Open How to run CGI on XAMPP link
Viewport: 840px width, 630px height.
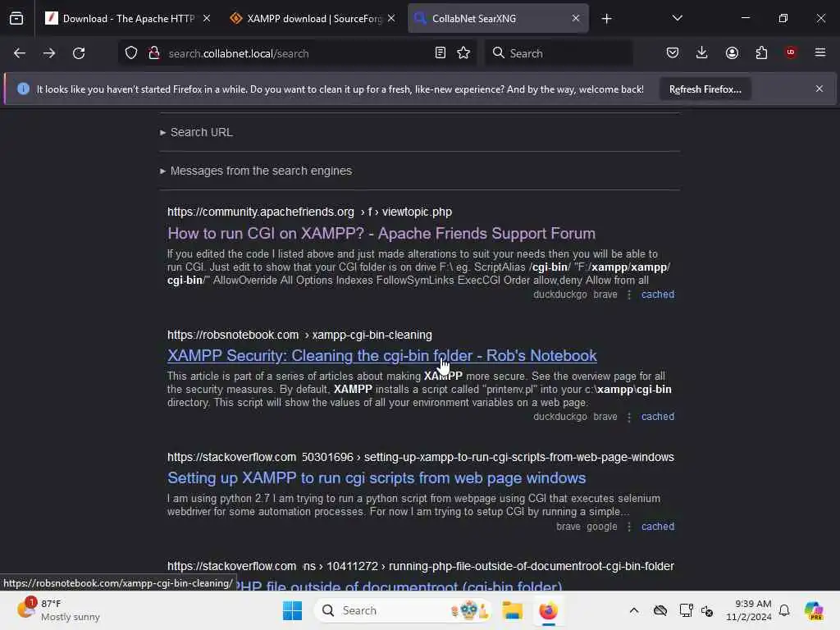pyautogui.click(x=381, y=234)
